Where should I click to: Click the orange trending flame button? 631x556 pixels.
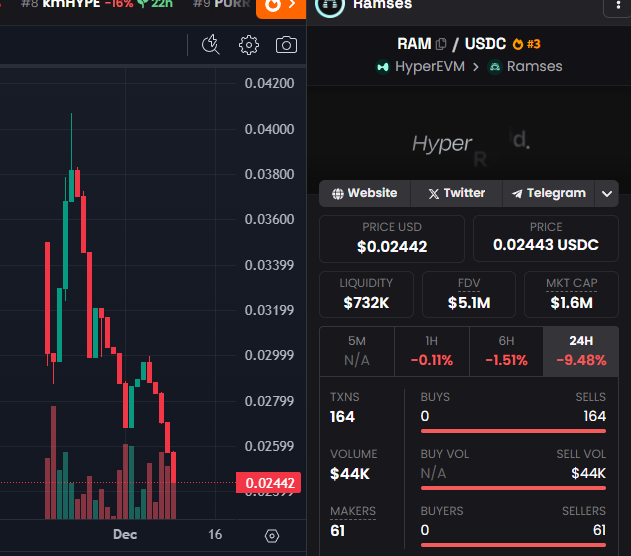pos(281,7)
